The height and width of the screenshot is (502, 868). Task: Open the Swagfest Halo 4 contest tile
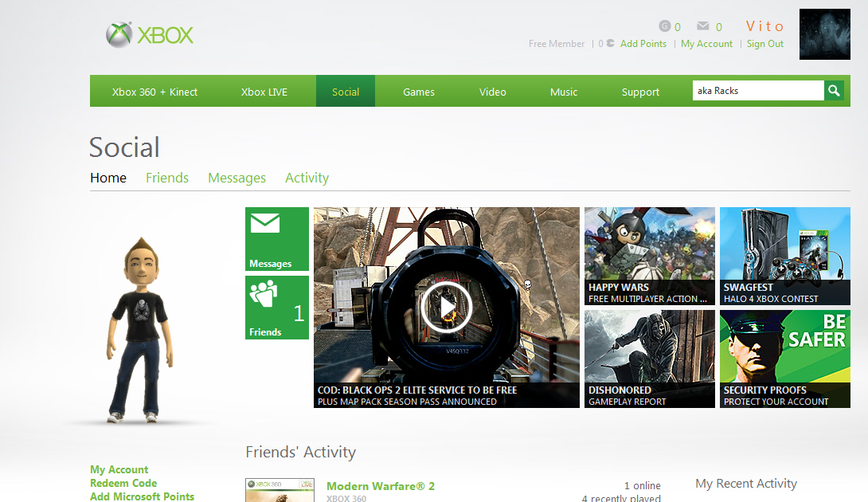(x=785, y=256)
